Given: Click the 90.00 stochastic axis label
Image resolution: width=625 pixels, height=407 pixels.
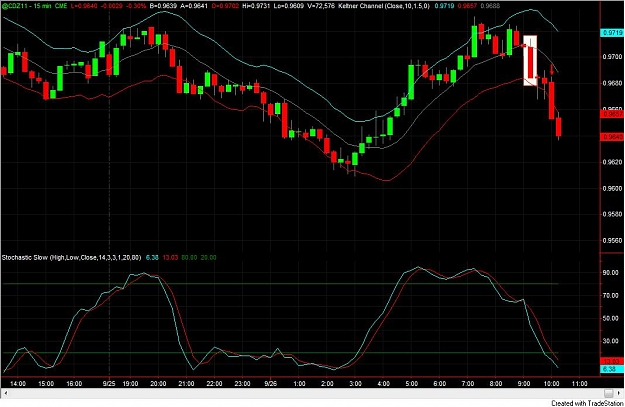Looking at the screenshot, I should 611,273.
